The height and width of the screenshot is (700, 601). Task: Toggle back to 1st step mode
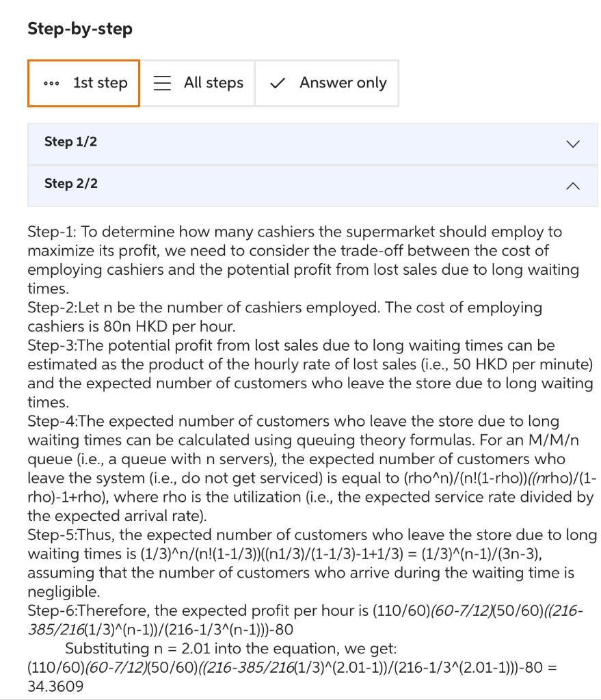(83, 83)
